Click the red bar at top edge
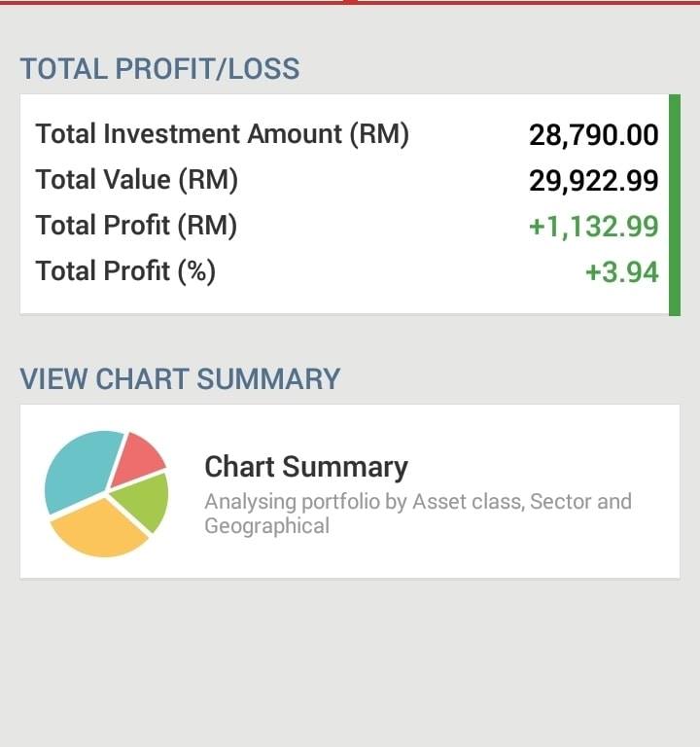700x747 pixels. [350, 2]
